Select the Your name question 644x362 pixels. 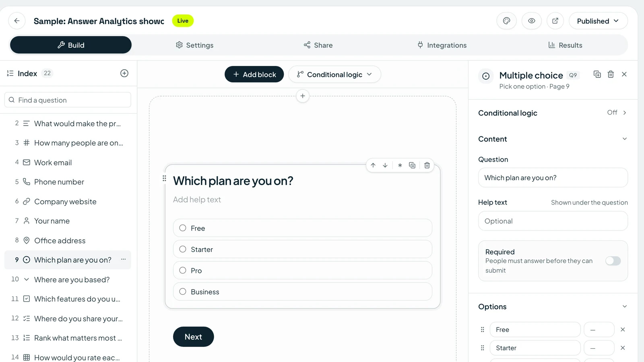coord(68,221)
